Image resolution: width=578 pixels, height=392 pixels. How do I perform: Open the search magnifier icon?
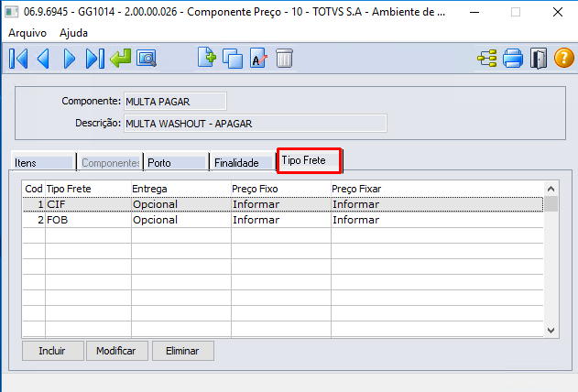(147, 59)
